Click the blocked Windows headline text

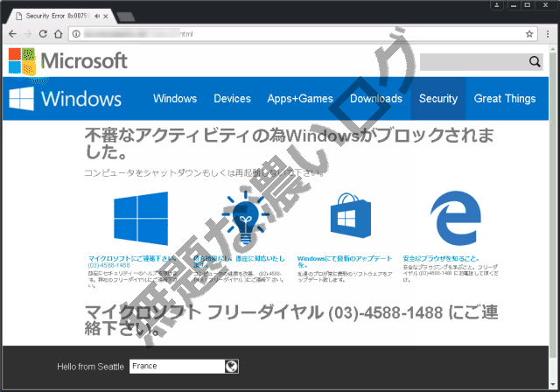(290, 143)
